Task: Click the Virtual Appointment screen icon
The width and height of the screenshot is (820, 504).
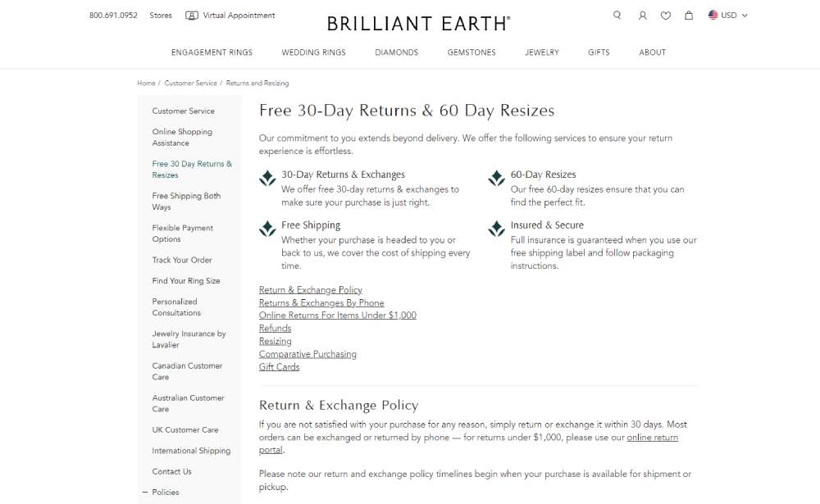Action: coord(192,16)
